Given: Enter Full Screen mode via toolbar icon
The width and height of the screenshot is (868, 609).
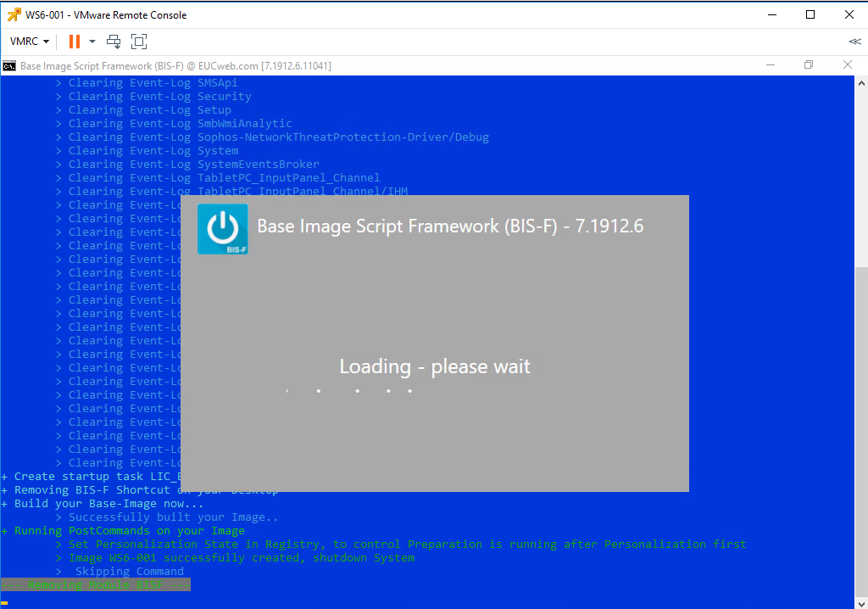Looking at the screenshot, I should (x=138, y=41).
